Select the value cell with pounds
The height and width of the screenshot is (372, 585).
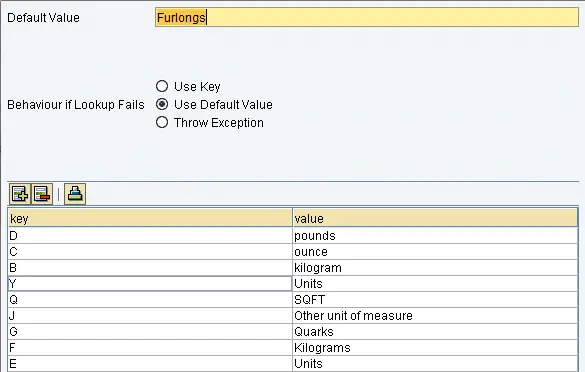pyautogui.click(x=435, y=236)
